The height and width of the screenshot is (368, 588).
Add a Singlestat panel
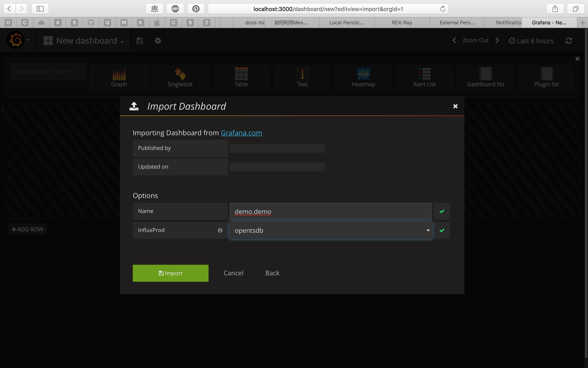[x=180, y=78]
